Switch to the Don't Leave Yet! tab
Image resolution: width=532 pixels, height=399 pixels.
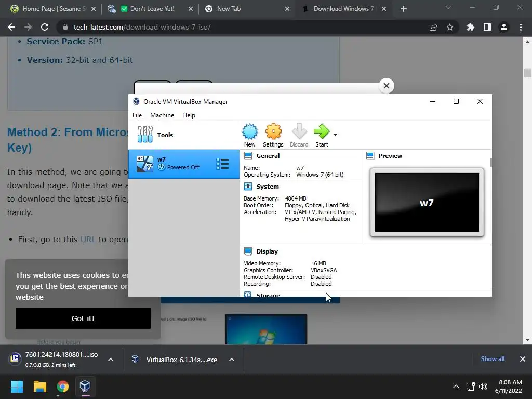(x=150, y=9)
